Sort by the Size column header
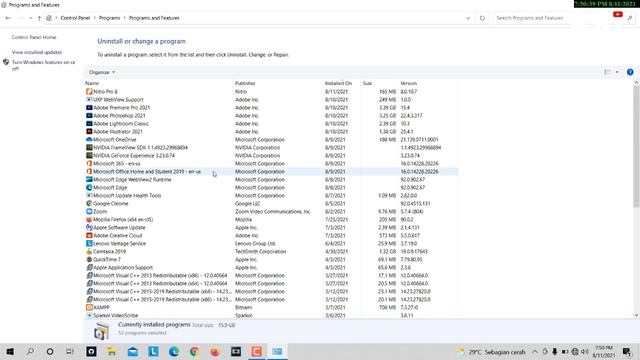The height and width of the screenshot is (360, 640). click(367, 83)
